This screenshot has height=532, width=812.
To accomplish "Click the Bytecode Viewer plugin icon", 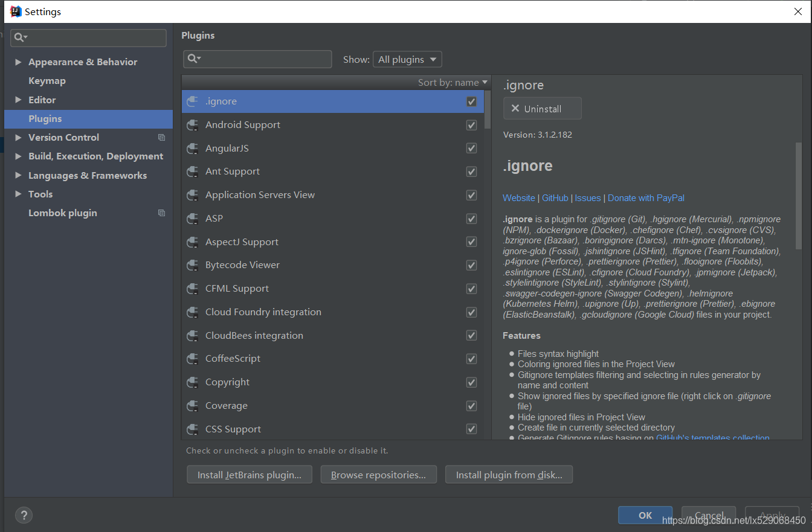I will tap(192, 265).
